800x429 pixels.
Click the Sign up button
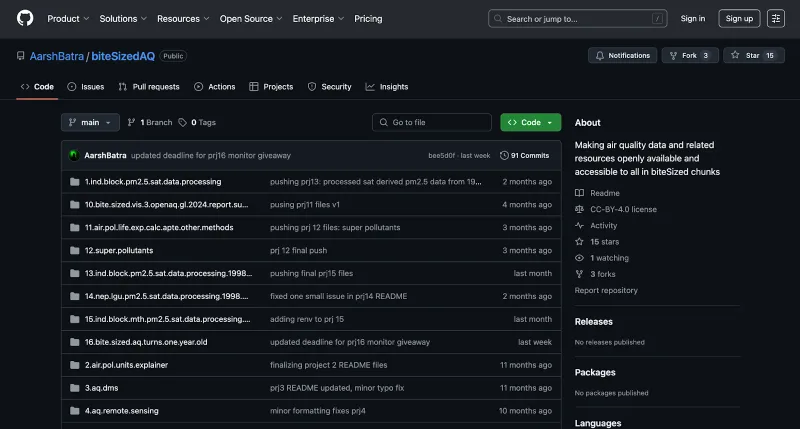(739, 18)
